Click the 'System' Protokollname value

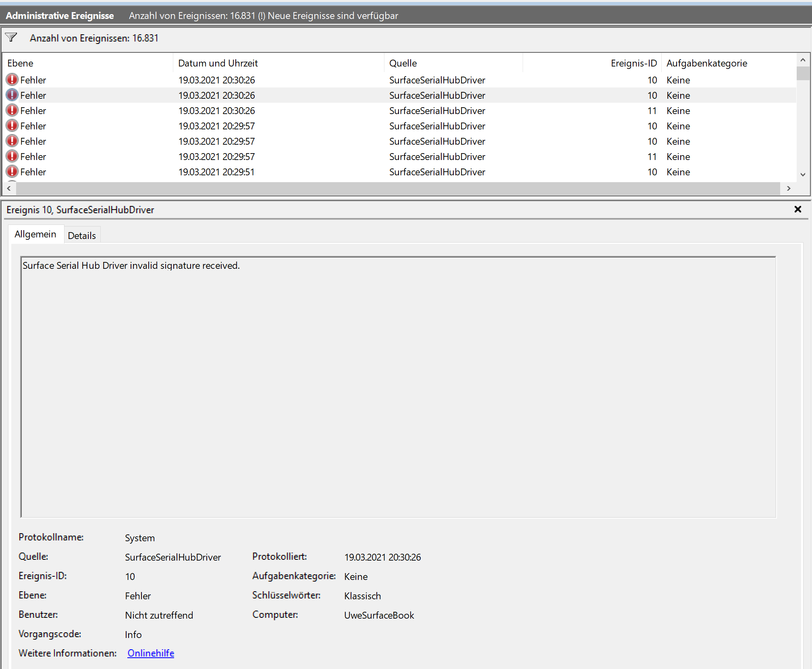click(x=139, y=538)
